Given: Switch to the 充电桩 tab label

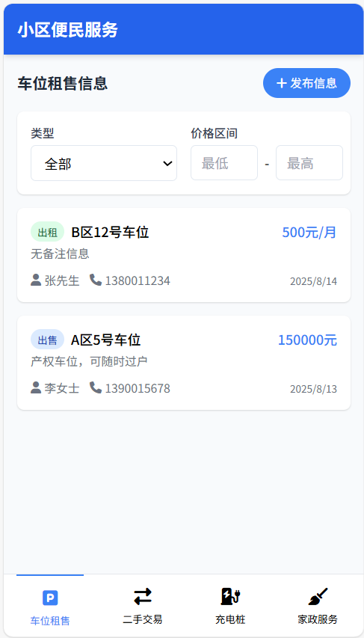Looking at the screenshot, I should pos(230,619).
